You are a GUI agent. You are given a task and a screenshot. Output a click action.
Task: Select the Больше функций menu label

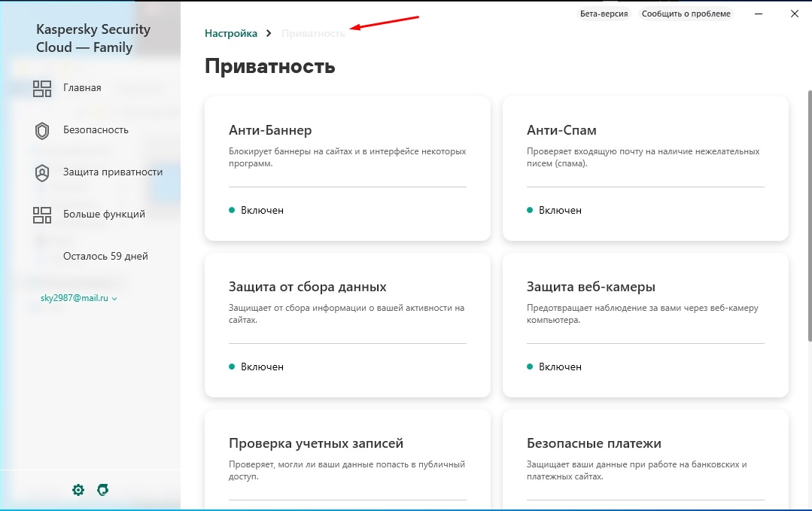[x=104, y=214]
